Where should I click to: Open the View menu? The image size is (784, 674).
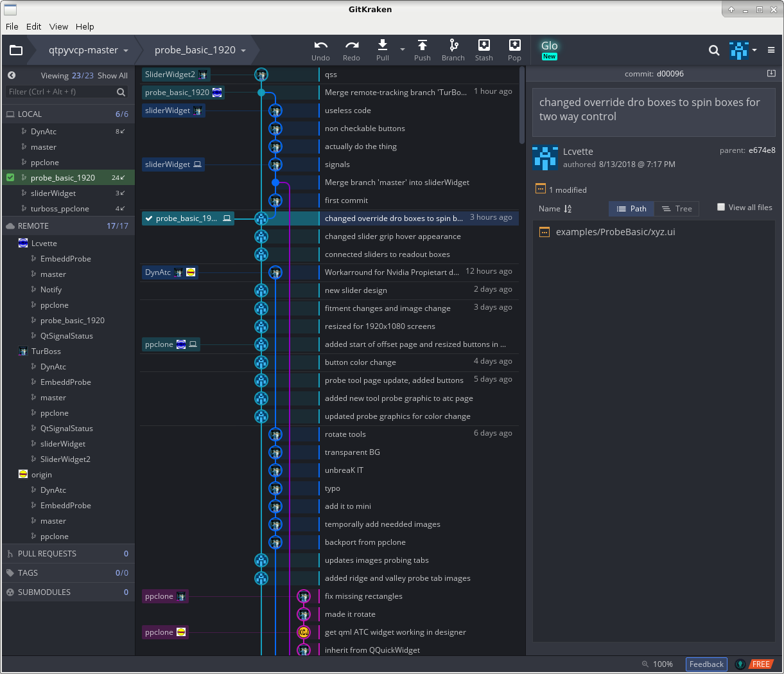[x=58, y=26]
